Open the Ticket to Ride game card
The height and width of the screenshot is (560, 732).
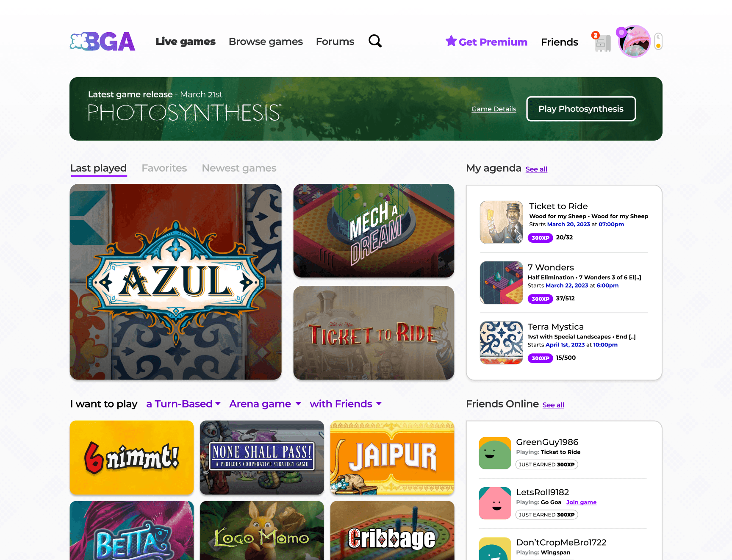(x=374, y=333)
